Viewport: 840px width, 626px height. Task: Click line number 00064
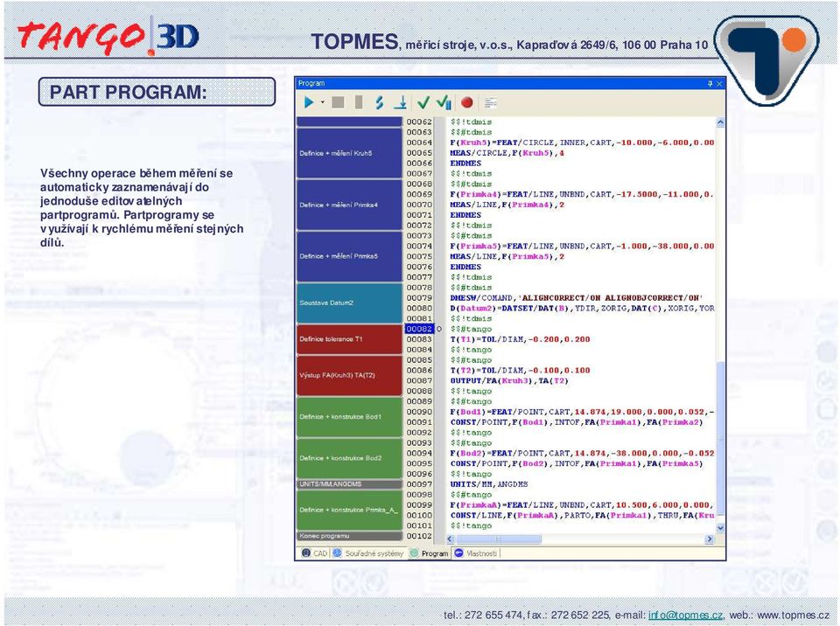click(419, 143)
